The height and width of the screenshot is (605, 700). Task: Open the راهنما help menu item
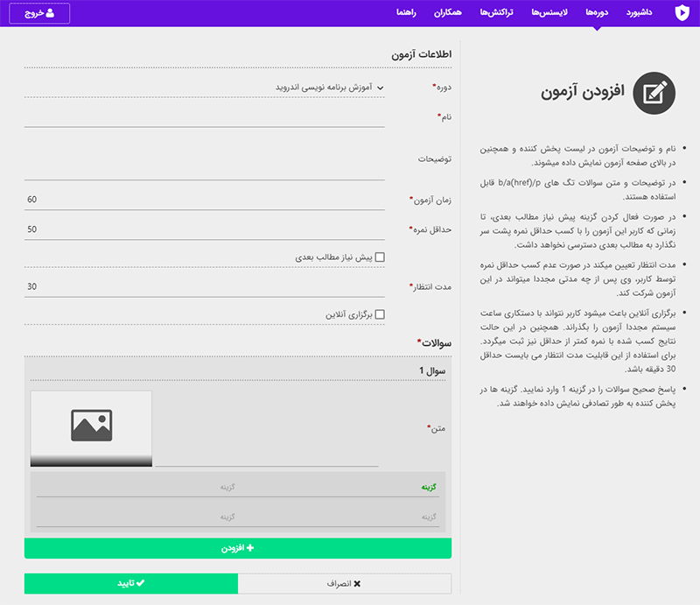point(406,12)
